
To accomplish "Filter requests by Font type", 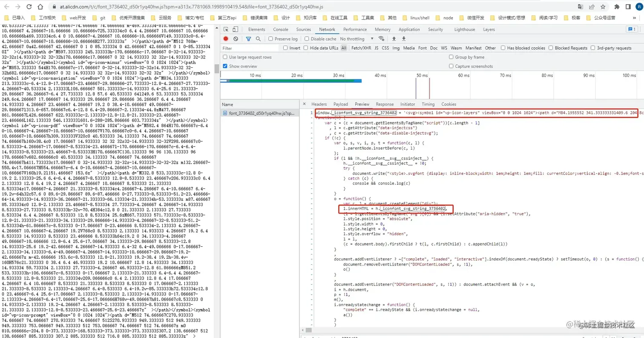I will [422, 48].
